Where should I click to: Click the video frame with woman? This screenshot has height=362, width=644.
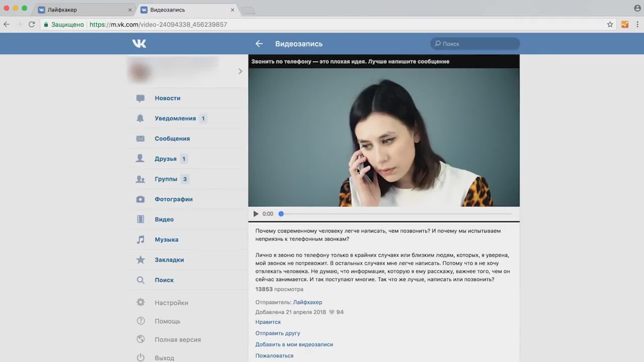384,137
